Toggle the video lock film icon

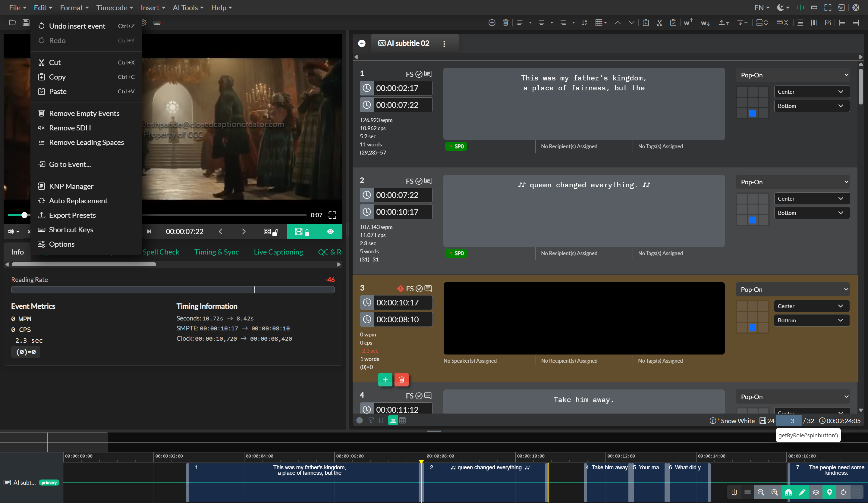click(302, 231)
